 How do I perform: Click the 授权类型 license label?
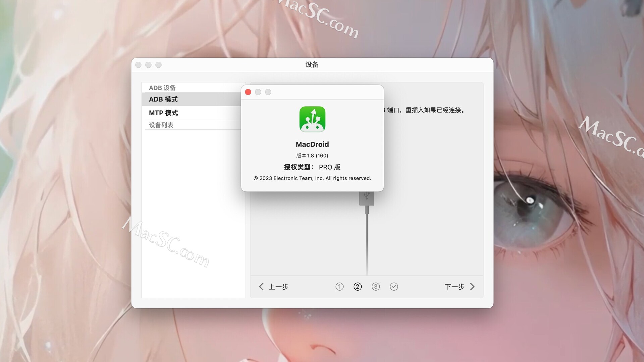(x=299, y=167)
